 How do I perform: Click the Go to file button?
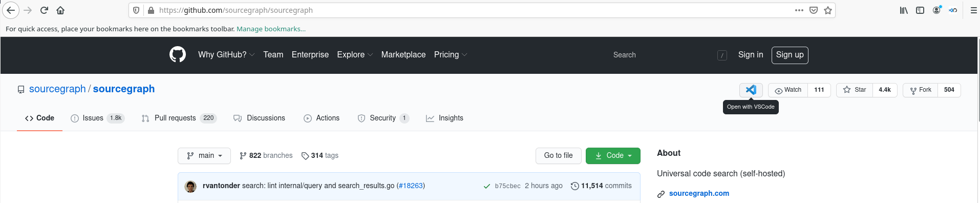pos(558,156)
